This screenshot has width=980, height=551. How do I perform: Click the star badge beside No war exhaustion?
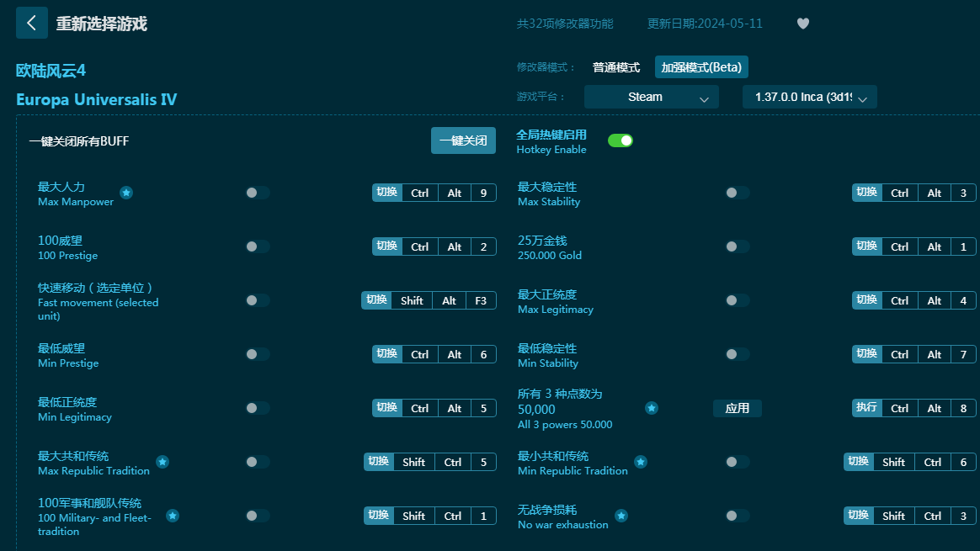[x=621, y=516]
